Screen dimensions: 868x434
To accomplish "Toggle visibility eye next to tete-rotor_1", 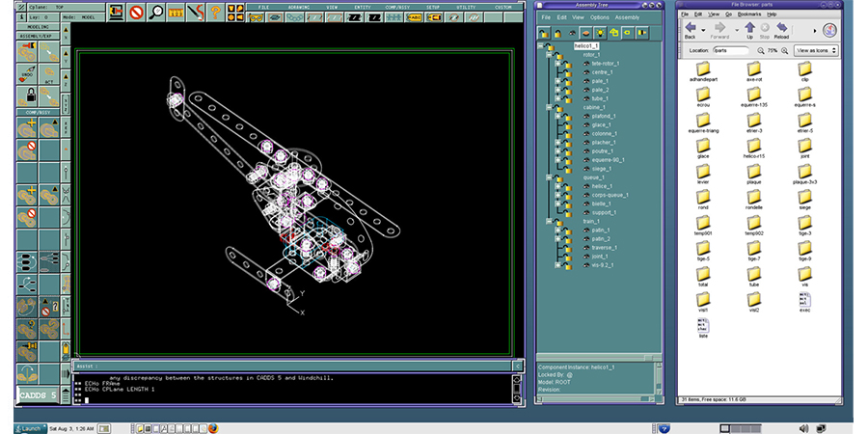I will [585, 64].
